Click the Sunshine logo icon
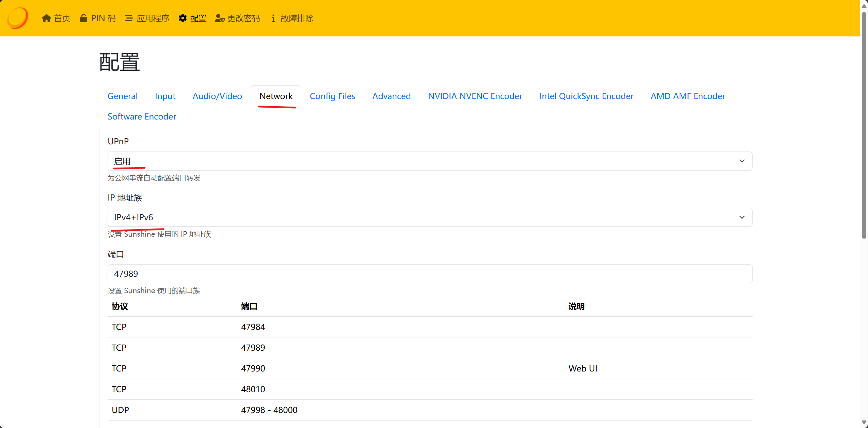The image size is (868, 428). pos(18,18)
